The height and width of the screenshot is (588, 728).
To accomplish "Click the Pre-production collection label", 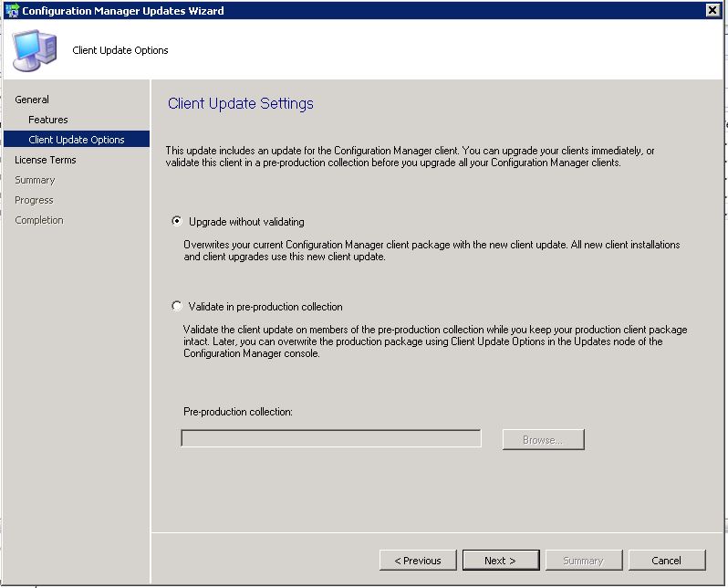I will 238,412.
